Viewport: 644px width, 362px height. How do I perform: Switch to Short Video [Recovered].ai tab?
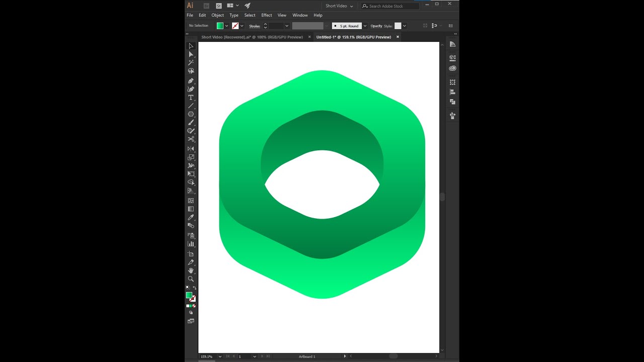pyautogui.click(x=252, y=37)
